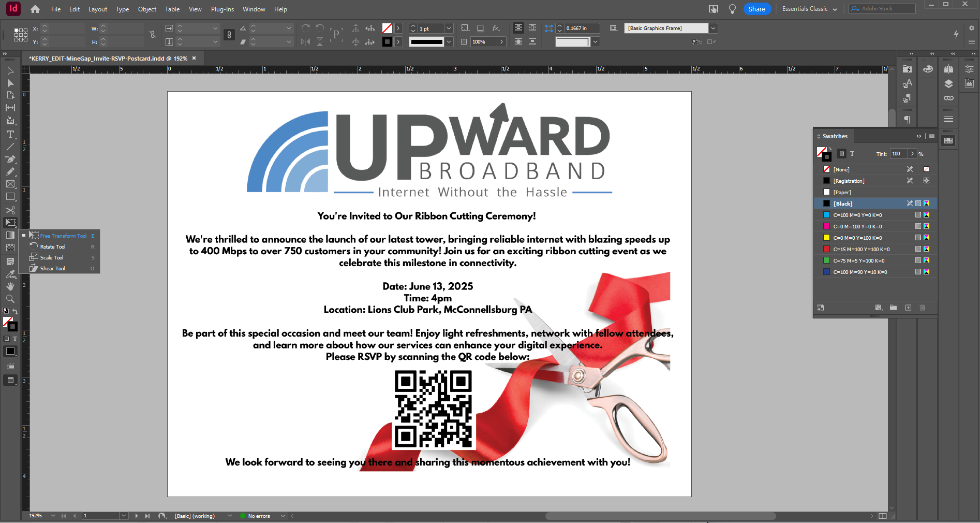Open preflight No errors dropdown
The image size is (980, 523).
pos(283,516)
